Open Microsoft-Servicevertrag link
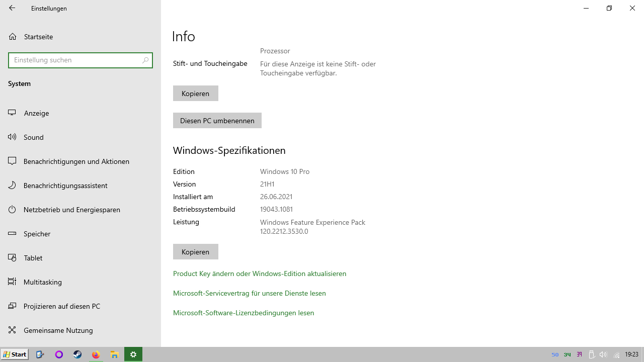Image resolution: width=644 pixels, height=362 pixels. [250, 293]
